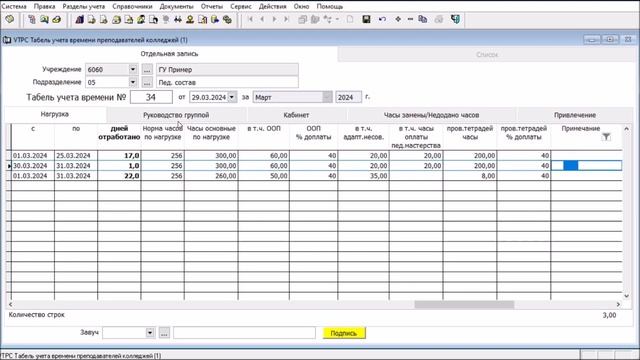Click the undo arrow toolbar icon
The height and width of the screenshot is (360, 640).
tap(382, 19)
